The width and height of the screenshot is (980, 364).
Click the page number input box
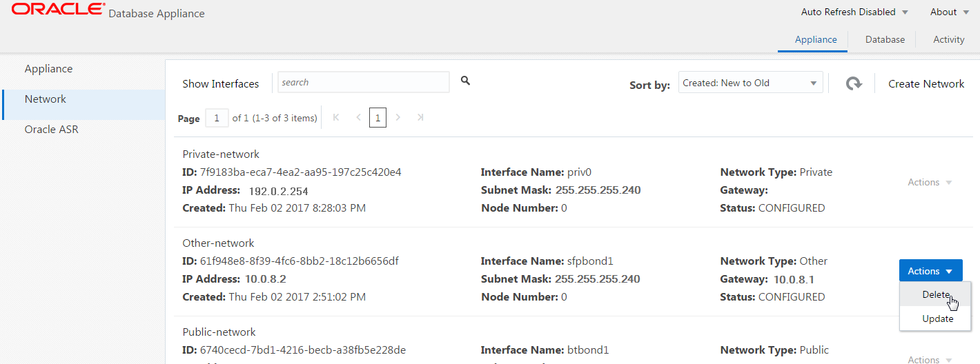point(217,118)
